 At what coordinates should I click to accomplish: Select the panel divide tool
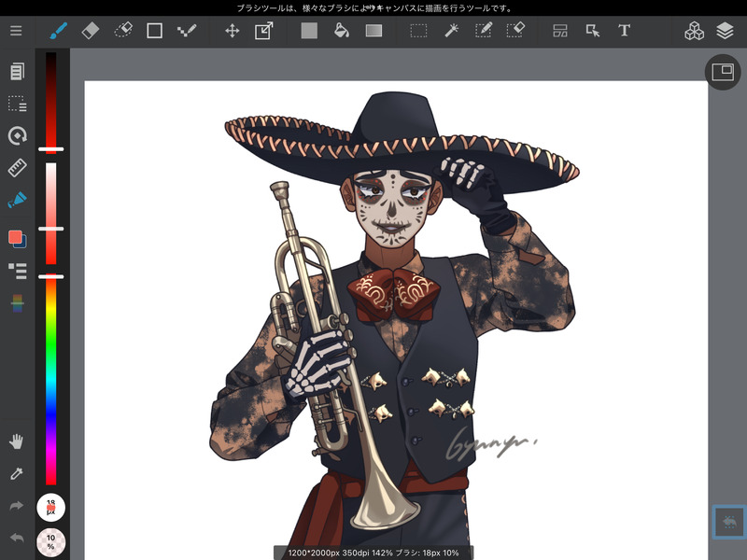(x=560, y=31)
